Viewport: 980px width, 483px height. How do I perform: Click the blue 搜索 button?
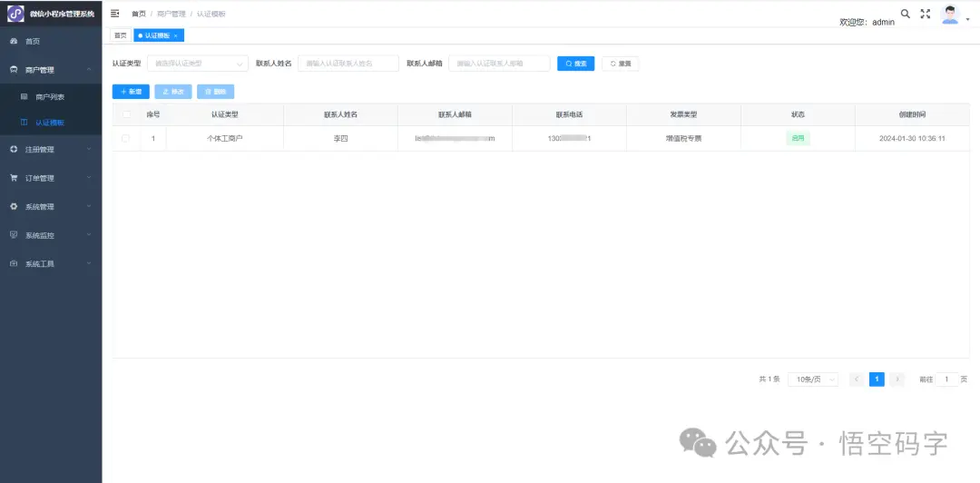pos(575,64)
